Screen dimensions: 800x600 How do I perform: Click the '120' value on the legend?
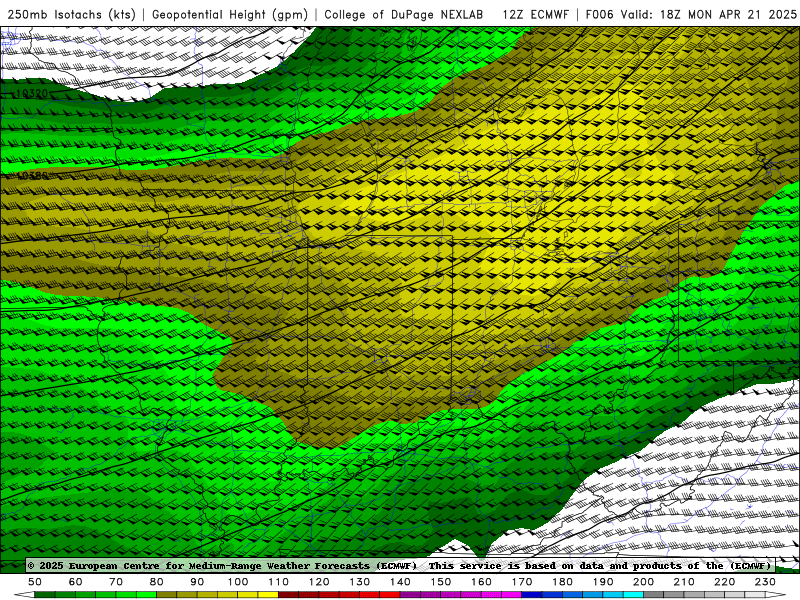pos(319,582)
